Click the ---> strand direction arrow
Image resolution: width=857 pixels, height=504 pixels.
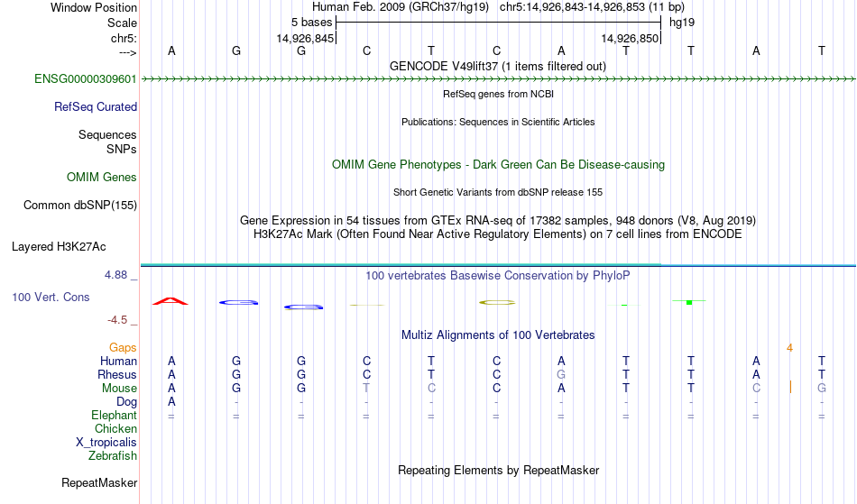128,52
